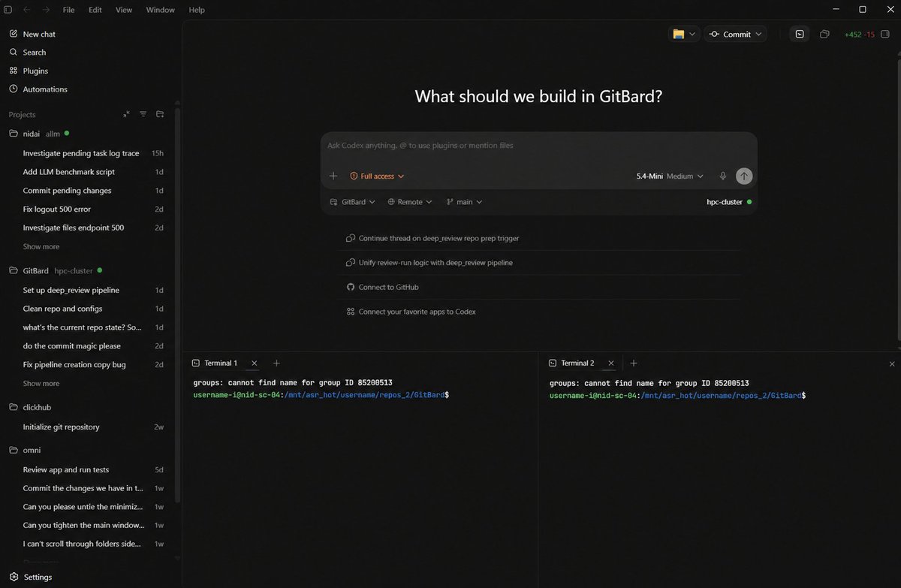Open 'Add LLM benchmark script' thread
This screenshot has width=901, height=588.
click(x=69, y=172)
